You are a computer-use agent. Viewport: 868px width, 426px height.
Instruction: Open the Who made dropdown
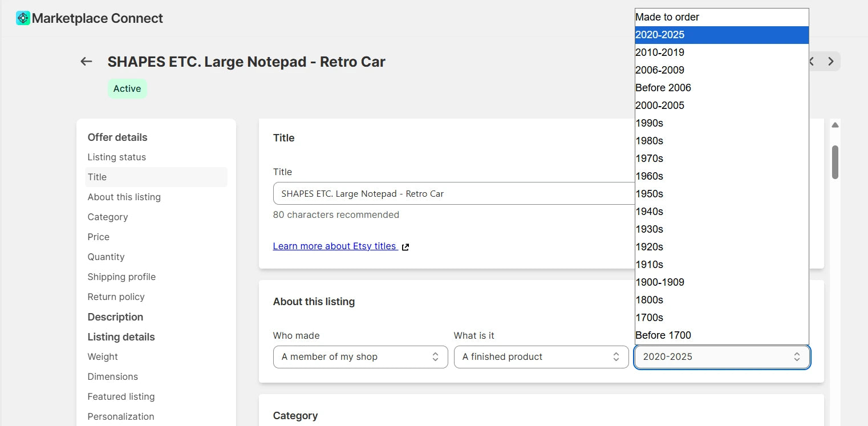click(x=360, y=357)
